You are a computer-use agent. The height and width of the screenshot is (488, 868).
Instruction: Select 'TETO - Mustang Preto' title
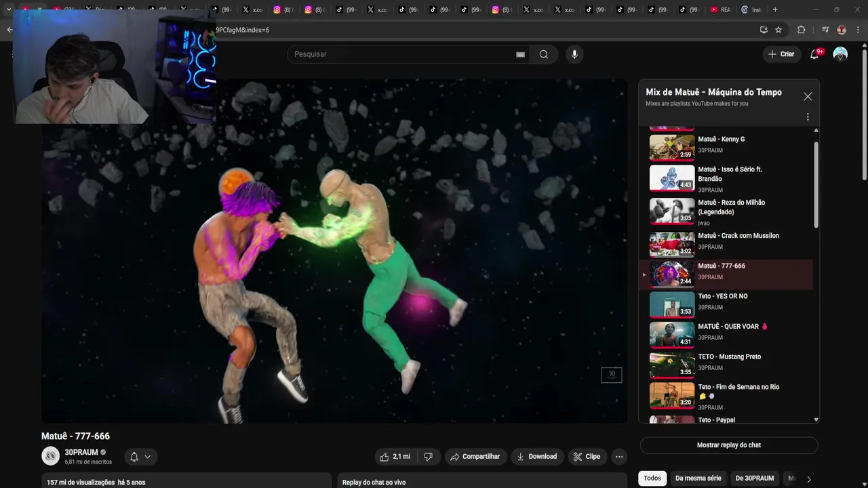(730, 357)
